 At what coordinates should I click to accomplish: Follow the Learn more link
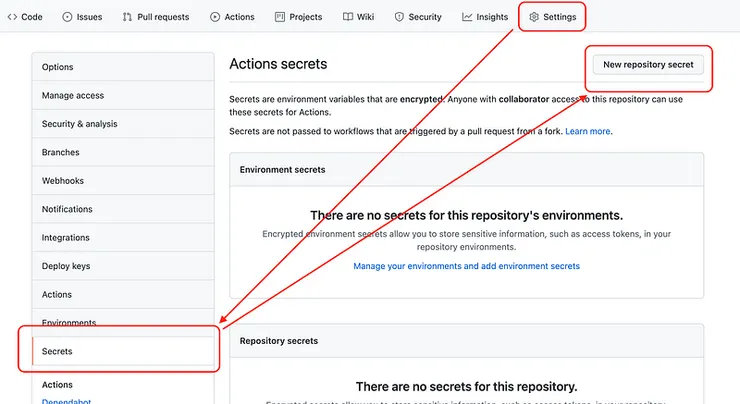click(x=588, y=131)
